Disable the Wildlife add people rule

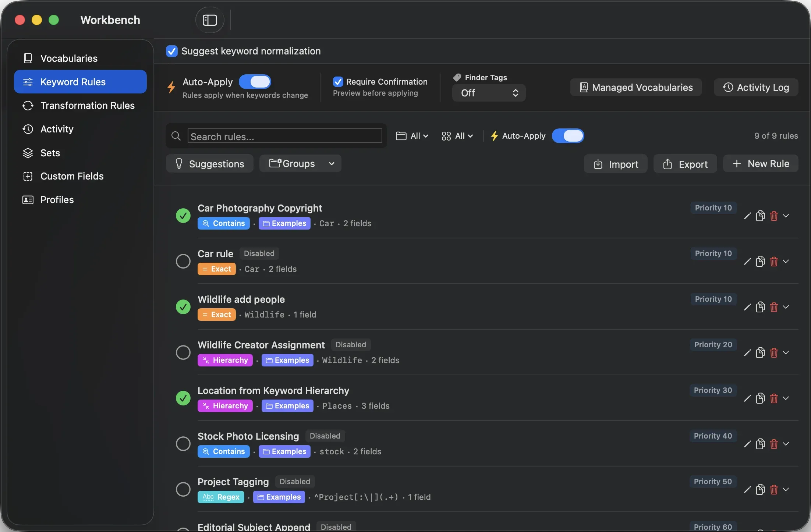(183, 307)
